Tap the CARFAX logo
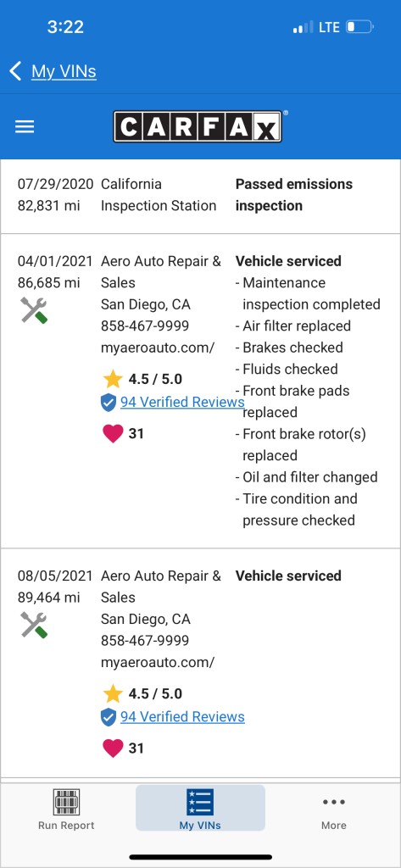This screenshot has height=868, width=401. [198, 127]
